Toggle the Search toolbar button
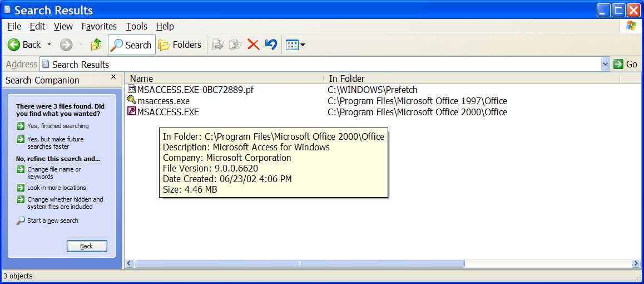644x284 pixels. (x=132, y=45)
